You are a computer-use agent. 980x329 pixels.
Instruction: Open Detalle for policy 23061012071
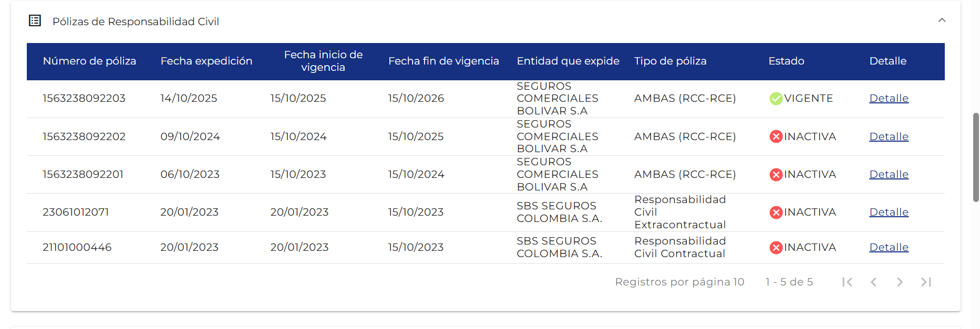(x=889, y=212)
